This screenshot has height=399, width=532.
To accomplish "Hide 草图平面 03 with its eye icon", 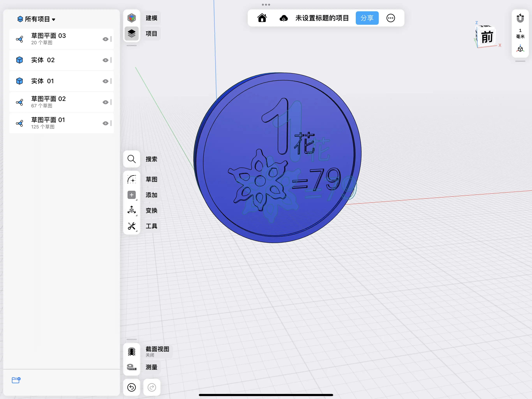I will [x=105, y=39].
